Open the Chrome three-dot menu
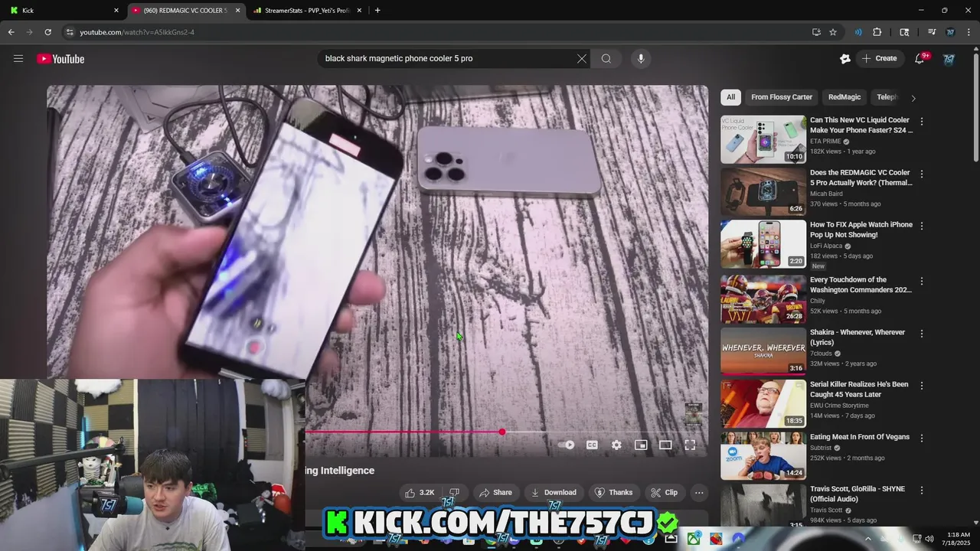Image resolution: width=980 pixels, height=551 pixels. pos(969,32)
